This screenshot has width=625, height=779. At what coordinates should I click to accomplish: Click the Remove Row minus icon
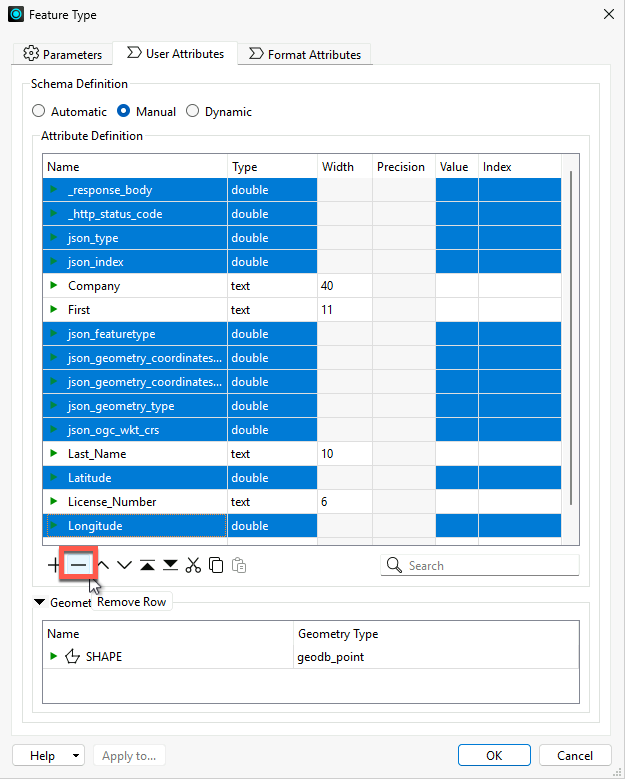(x=78, y=565)
